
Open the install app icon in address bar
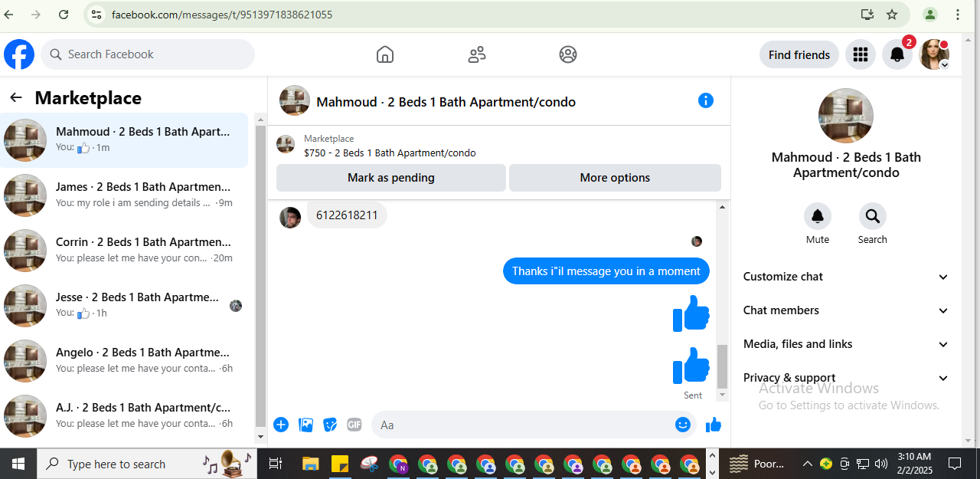click(x=867, y=15)
